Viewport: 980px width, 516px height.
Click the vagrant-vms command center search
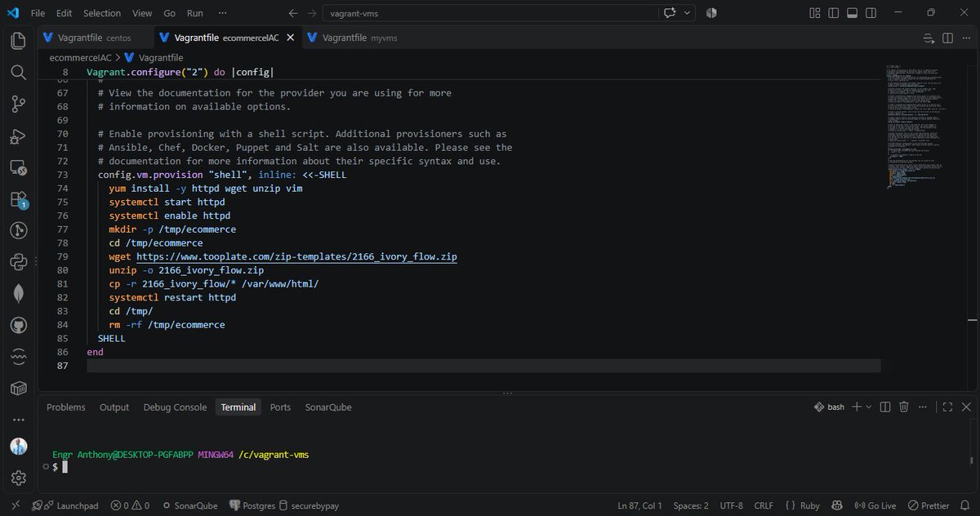pos(491,13)
